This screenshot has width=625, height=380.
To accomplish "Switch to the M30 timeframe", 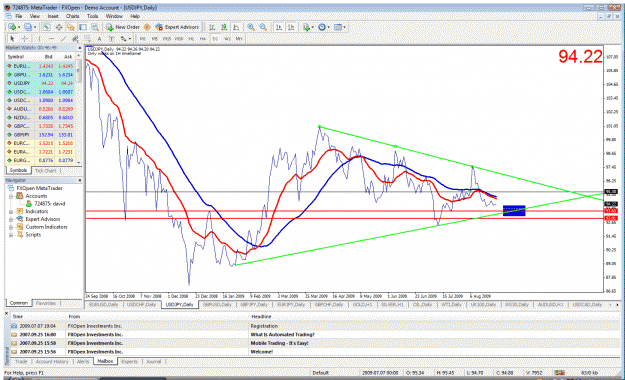I will [179, 39].
